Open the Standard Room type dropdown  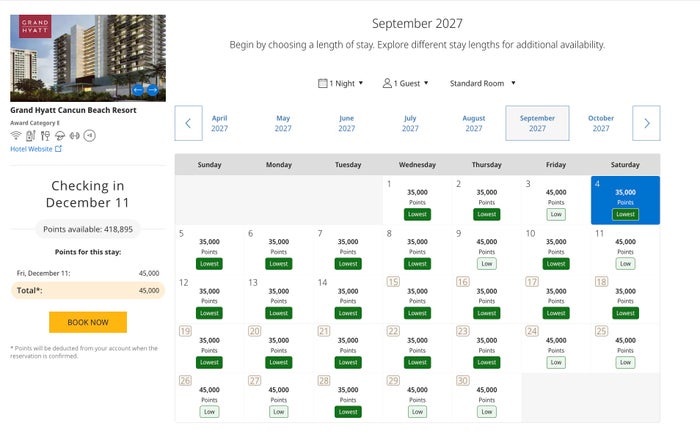pos(483,83)
